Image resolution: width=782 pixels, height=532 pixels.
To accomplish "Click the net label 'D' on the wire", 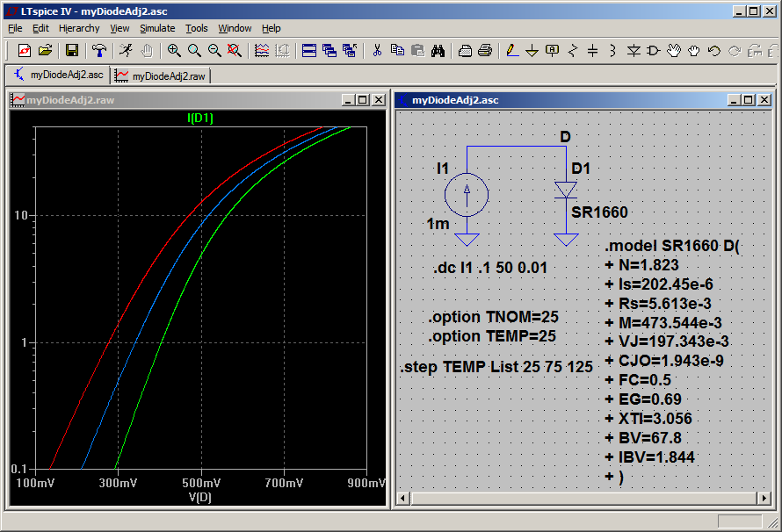I will (565, 136).
